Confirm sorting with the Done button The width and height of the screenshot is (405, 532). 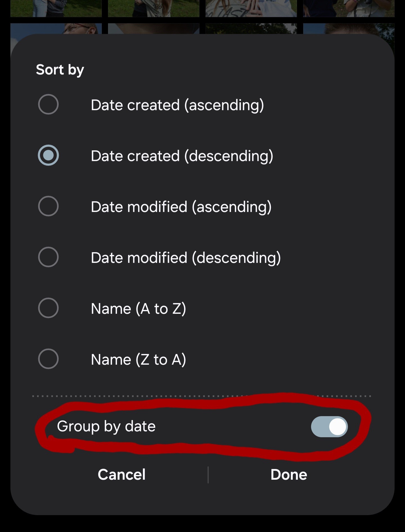(x=289, y=475)
